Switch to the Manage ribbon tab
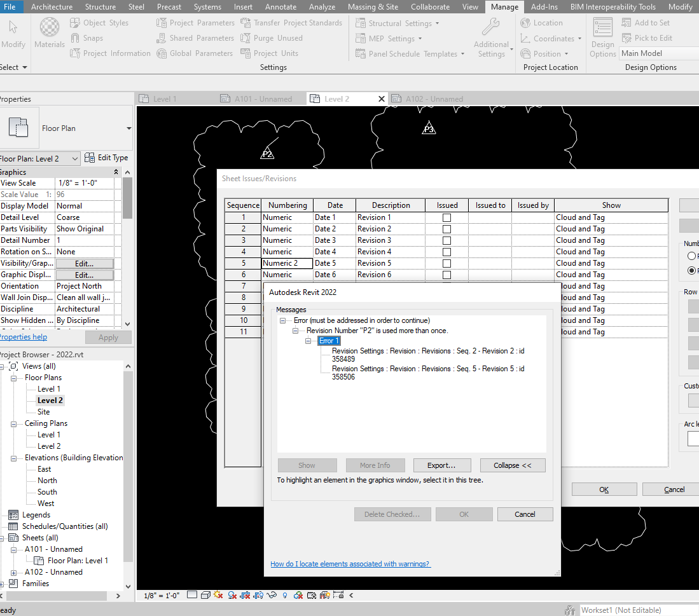This screenshot has width=699, height=616. point(504,7)
